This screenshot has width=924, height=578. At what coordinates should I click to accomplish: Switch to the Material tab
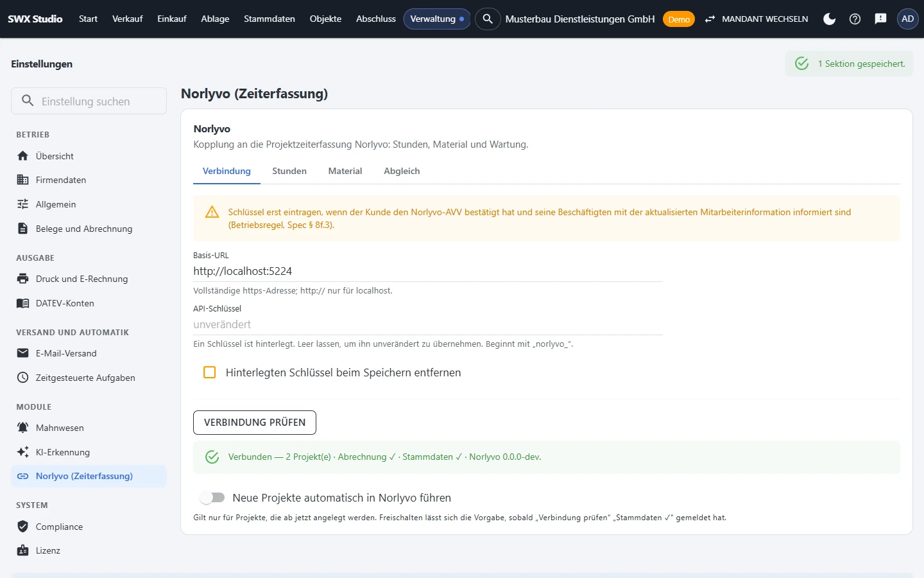pyautogui.click(x=345, y=171)
